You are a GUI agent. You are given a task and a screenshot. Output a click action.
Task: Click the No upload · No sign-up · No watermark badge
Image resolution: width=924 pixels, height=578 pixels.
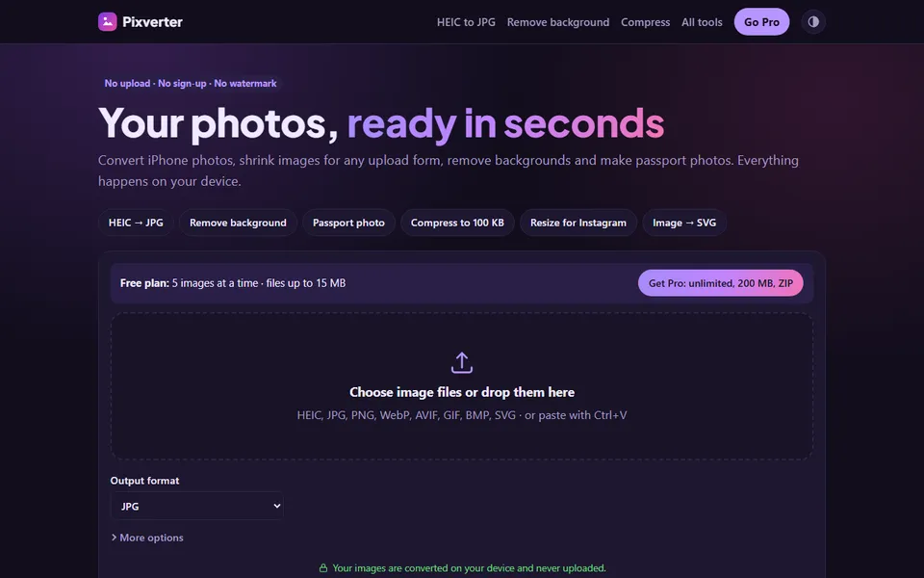pyautogui.click(x=191, y=83)
